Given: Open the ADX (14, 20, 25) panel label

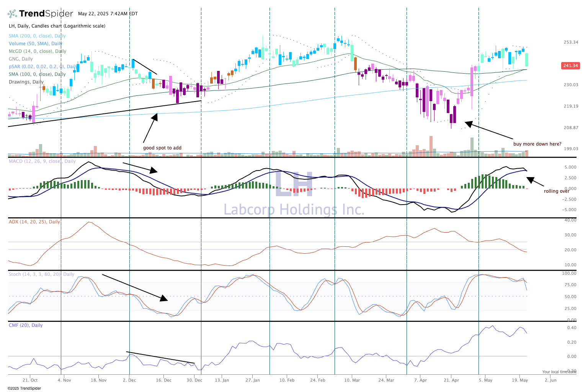Looking at the screenshot, I should point(34,222).
